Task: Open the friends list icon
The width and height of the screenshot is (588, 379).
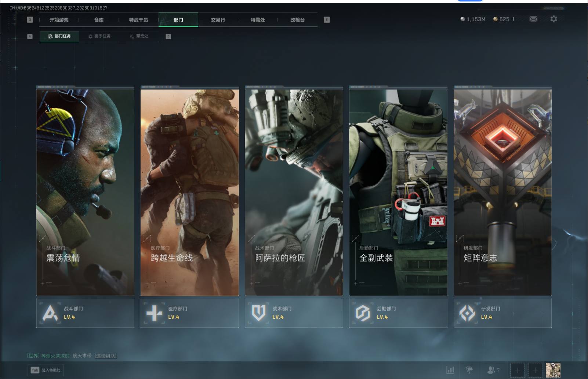Action: coord(493,370)
